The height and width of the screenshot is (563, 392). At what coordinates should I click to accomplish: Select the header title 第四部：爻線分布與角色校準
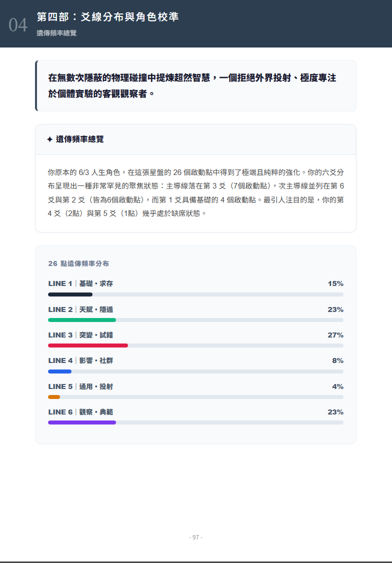(107, 17)
